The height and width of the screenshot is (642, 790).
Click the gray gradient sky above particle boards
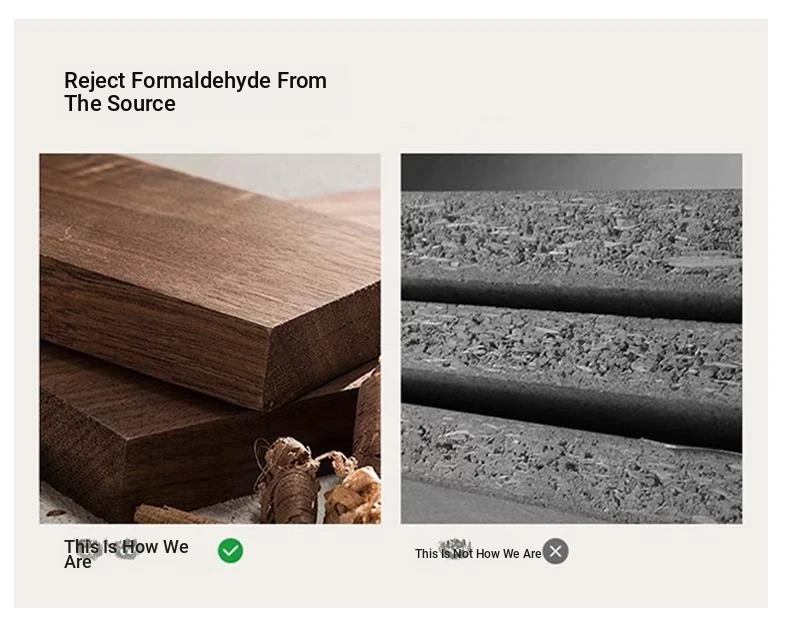coord(571,172)
